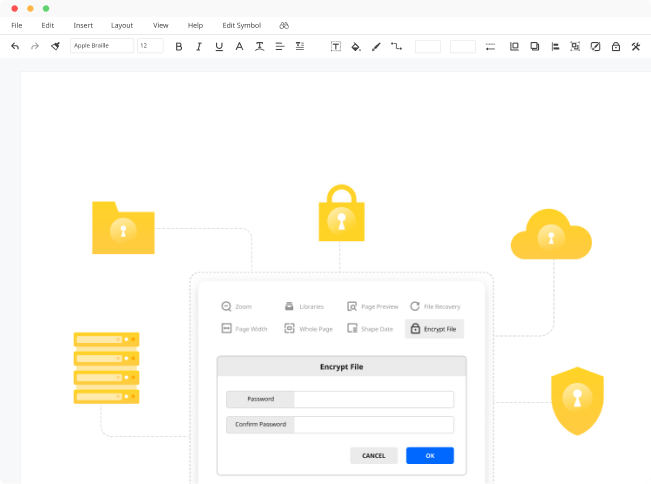
Task: Click the Confirm Password input field
Action: point(374,425)
